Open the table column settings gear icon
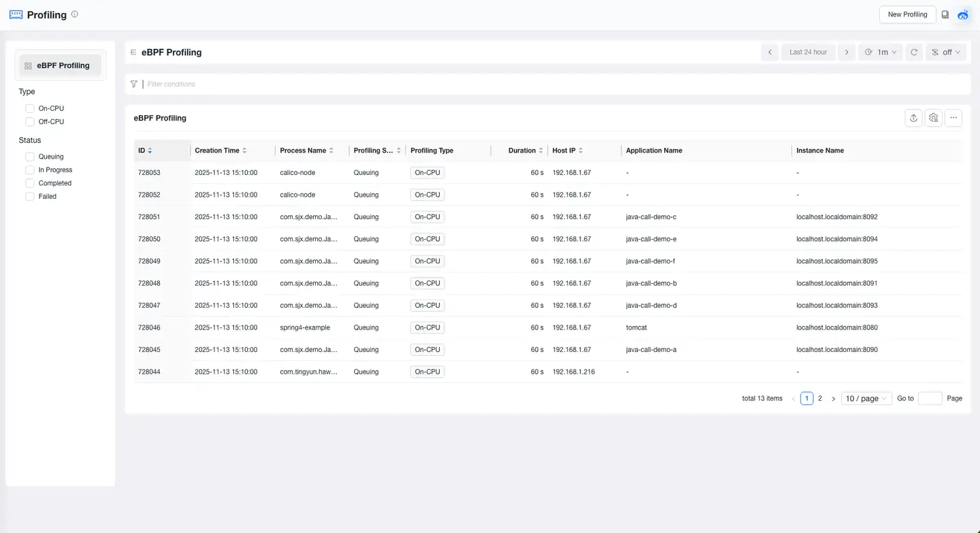Viewport: 980px width, 533px height. point(934,118)
